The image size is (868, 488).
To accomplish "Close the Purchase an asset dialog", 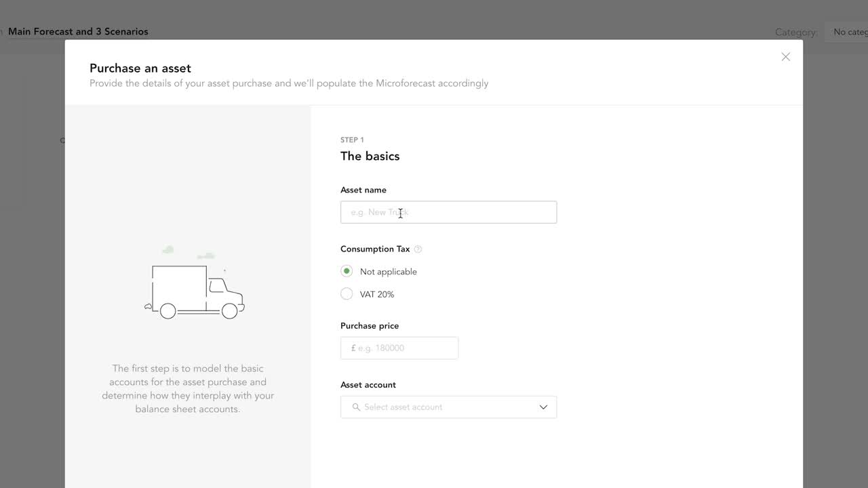I will (x=785, y=56).
